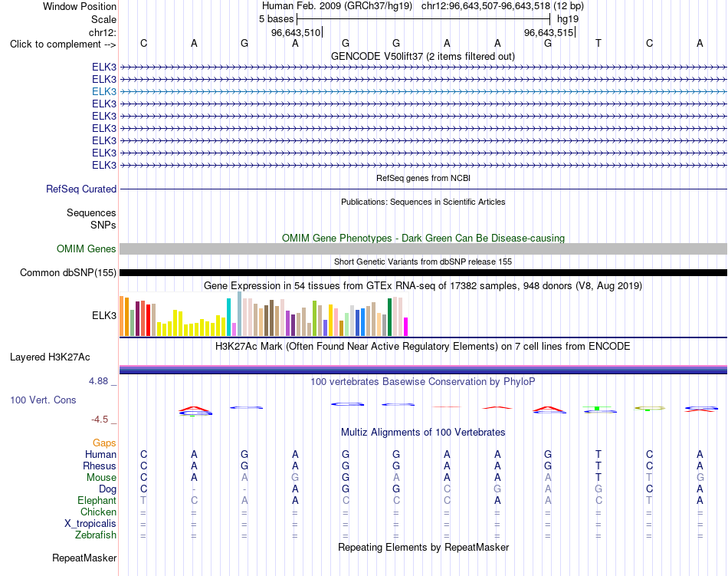Viewport: 728px width, 576px height.
Task: Click the Multiz Alignments of 100 Vertebrates title
Action: click(423, 433)
